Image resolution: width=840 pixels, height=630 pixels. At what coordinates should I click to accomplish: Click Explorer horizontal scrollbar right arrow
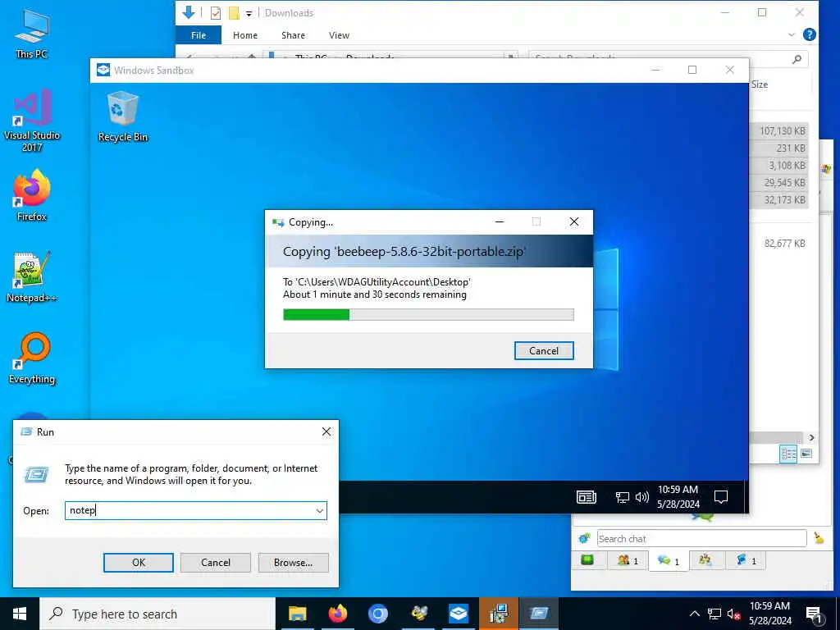[811, 438]
